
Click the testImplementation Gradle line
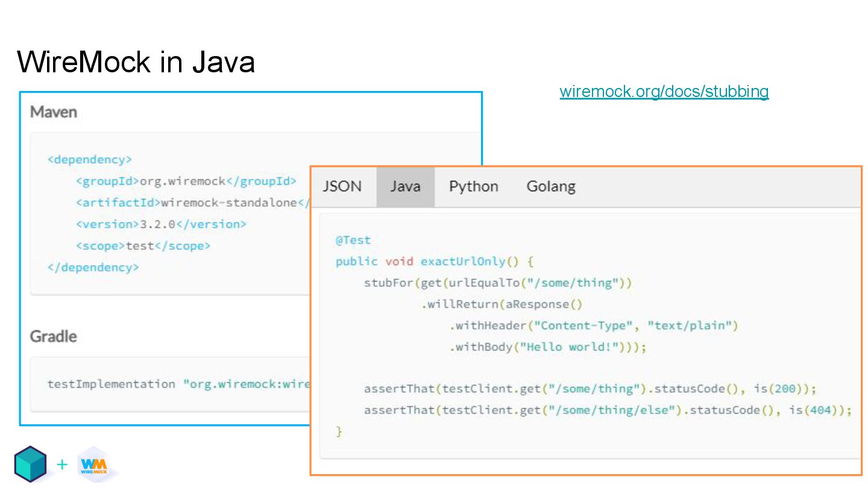(x=178, y=384)
